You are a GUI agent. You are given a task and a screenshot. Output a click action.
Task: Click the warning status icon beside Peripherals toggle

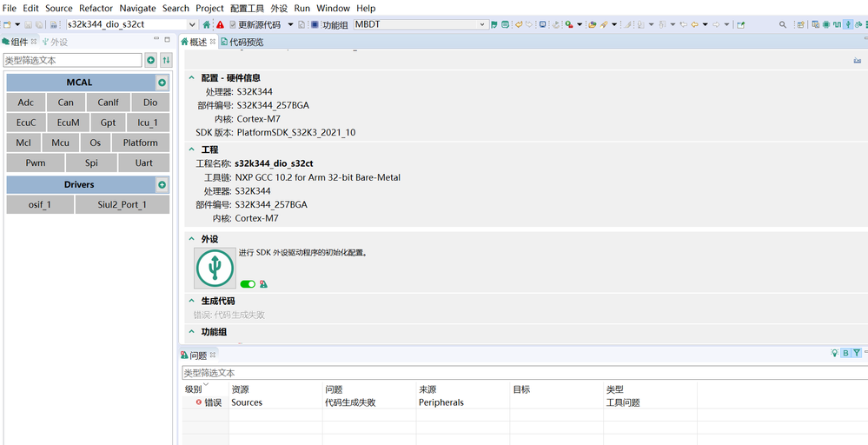[263, 284]
